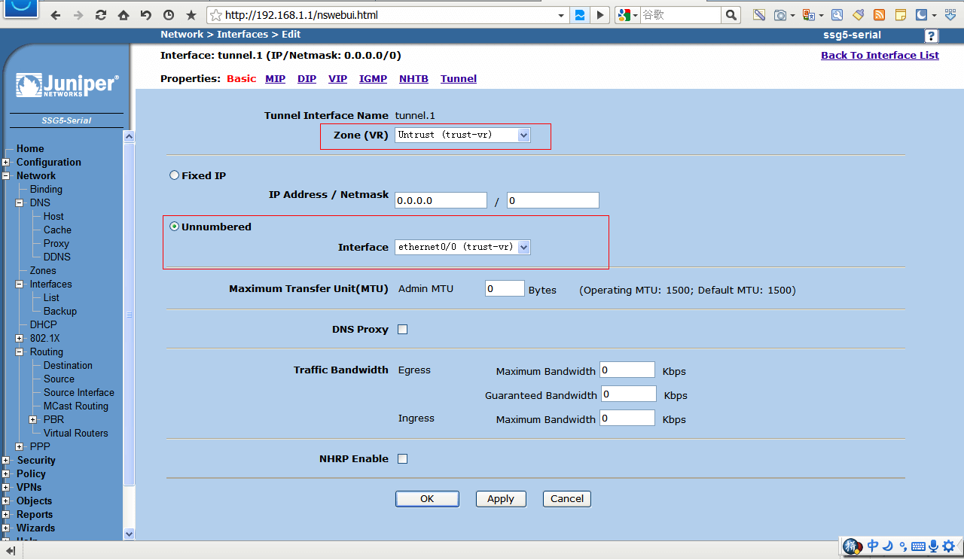Click the RSS feed toolbar icon
The height and width of the screenshot is (560, 964).
879,15
